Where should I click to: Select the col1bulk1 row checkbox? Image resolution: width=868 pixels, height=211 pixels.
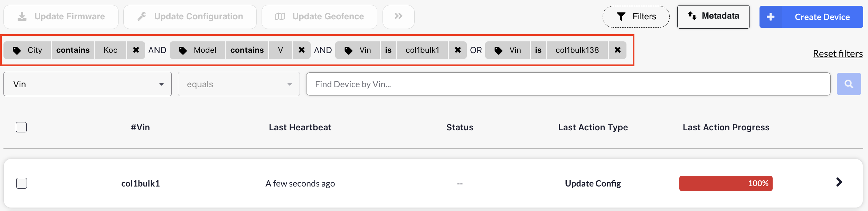pos(21,183)
